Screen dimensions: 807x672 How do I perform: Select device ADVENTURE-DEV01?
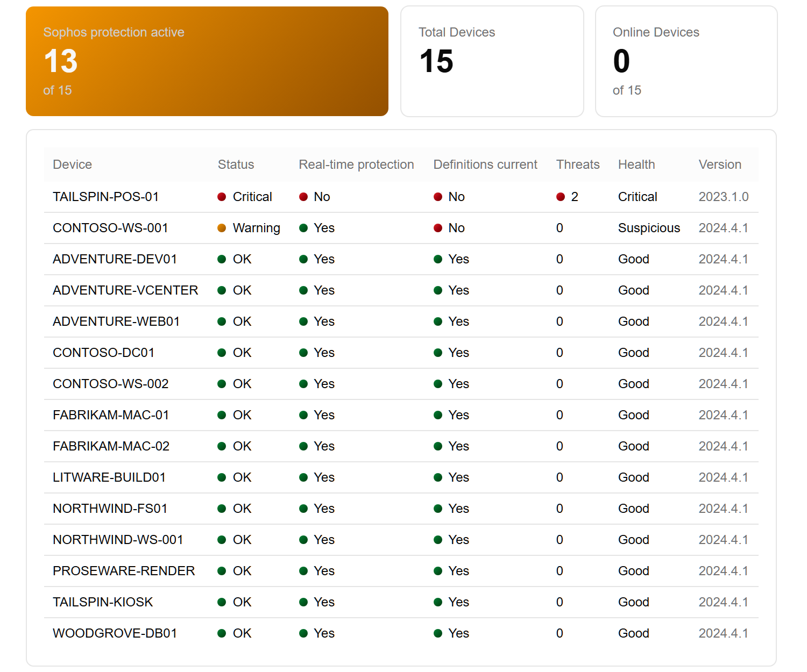point(115,259)
